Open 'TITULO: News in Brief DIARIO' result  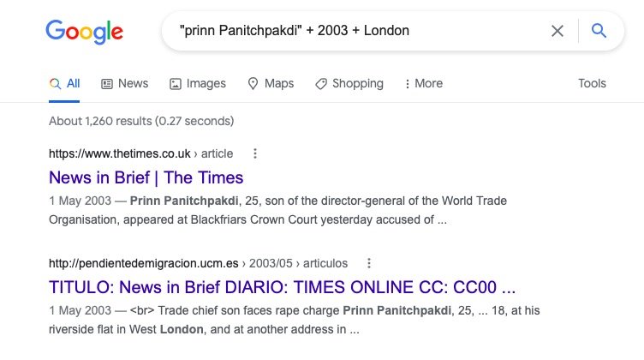282,287
